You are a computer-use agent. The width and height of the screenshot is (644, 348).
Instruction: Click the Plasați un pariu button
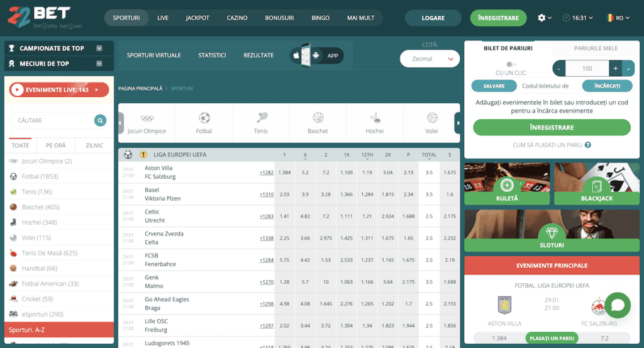[x=552, y=338]
